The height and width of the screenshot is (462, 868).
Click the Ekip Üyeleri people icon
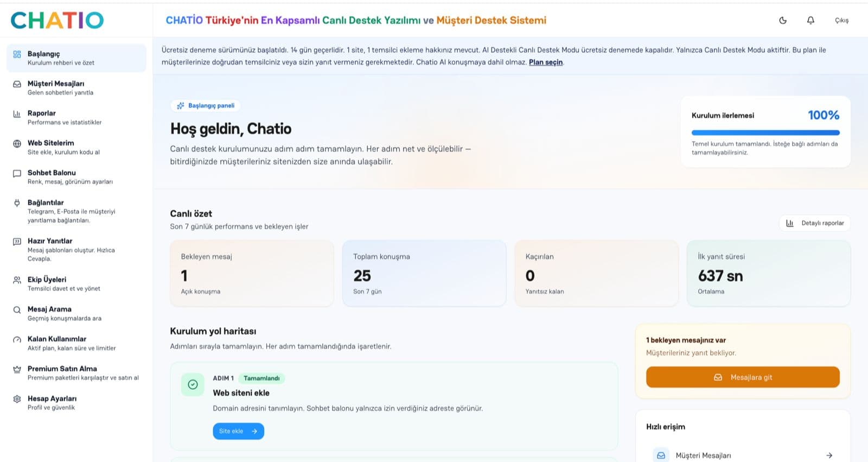coord(17,280)
